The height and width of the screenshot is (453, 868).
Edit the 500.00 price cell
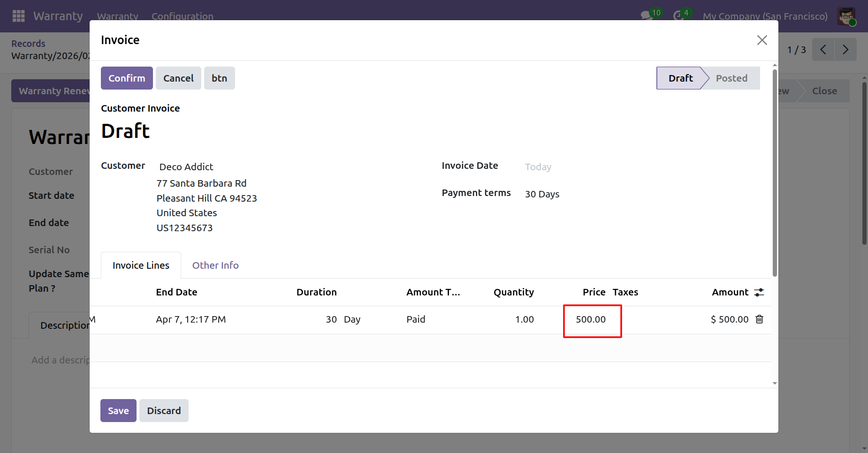point(591,320)
